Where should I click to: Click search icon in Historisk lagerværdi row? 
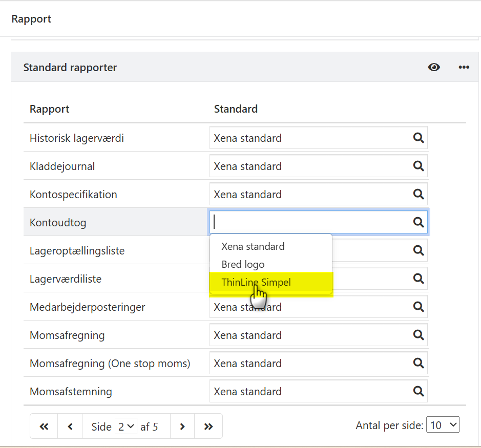(419, 138)
